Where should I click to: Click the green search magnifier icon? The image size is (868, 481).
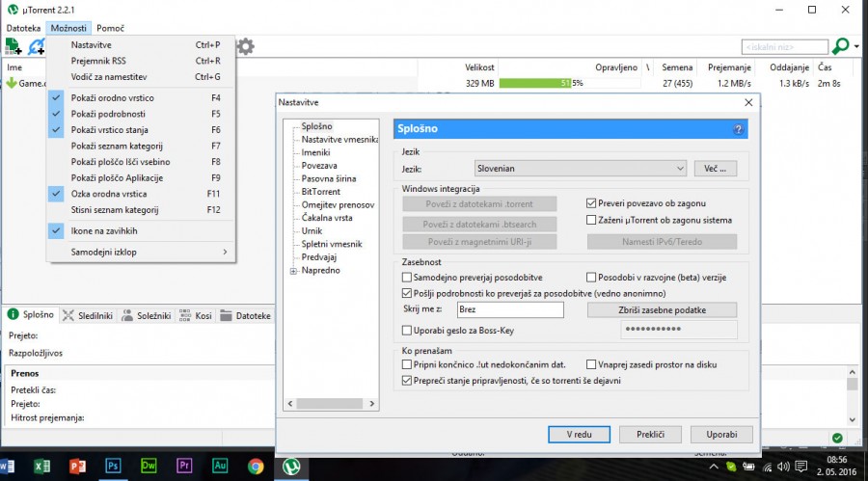pos(840,46)
